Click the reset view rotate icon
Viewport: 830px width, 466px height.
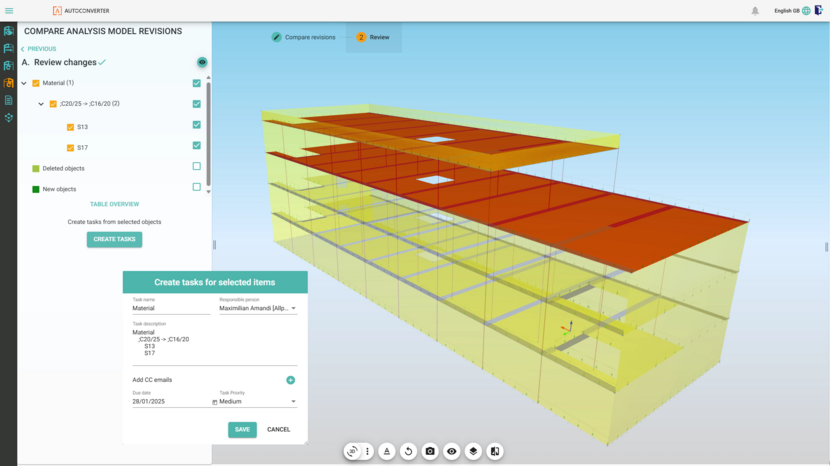pos(408,452)
